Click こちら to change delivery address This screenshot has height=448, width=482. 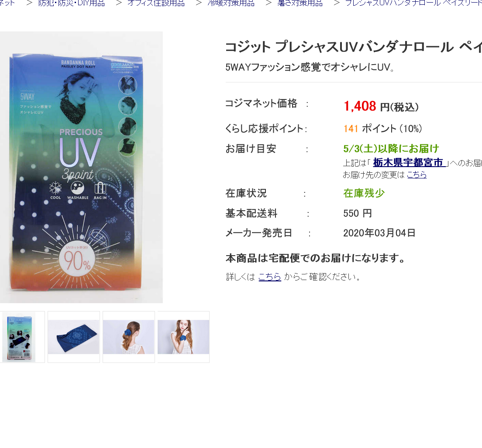point(417,175)
